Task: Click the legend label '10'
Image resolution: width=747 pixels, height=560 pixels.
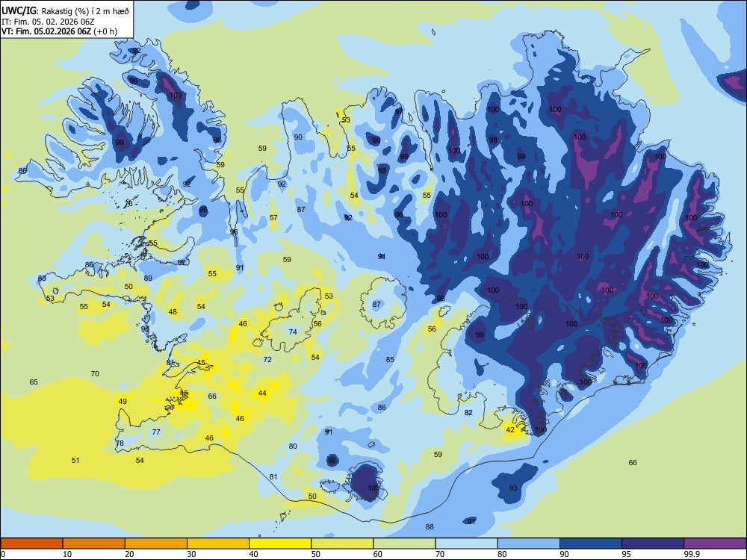Action: click(x=67, y=554)
